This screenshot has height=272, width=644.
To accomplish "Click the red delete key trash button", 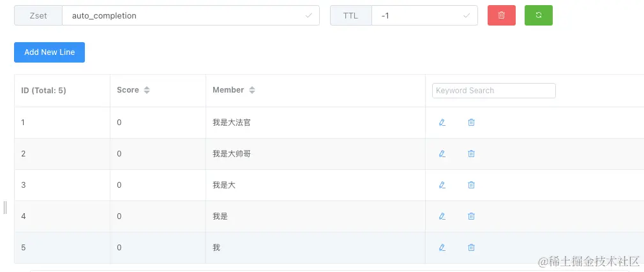I will 501,15.
